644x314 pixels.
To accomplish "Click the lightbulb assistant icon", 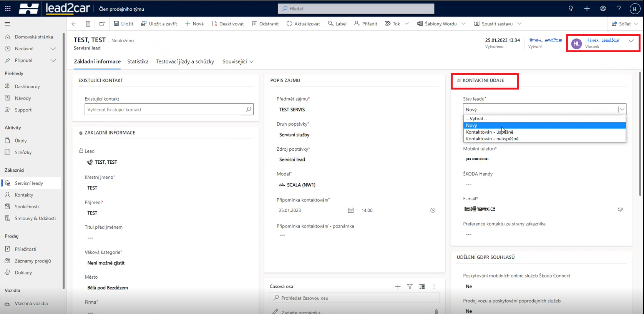I will [x=571, y=8].
